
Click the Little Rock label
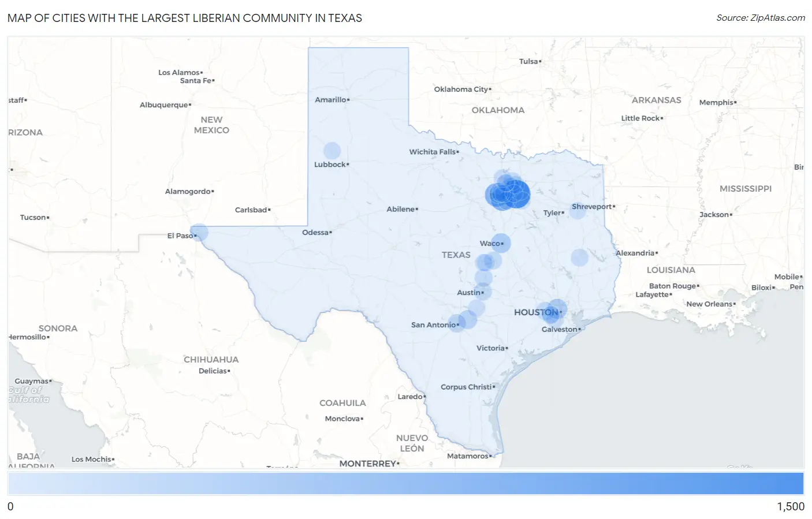[640, 118]
